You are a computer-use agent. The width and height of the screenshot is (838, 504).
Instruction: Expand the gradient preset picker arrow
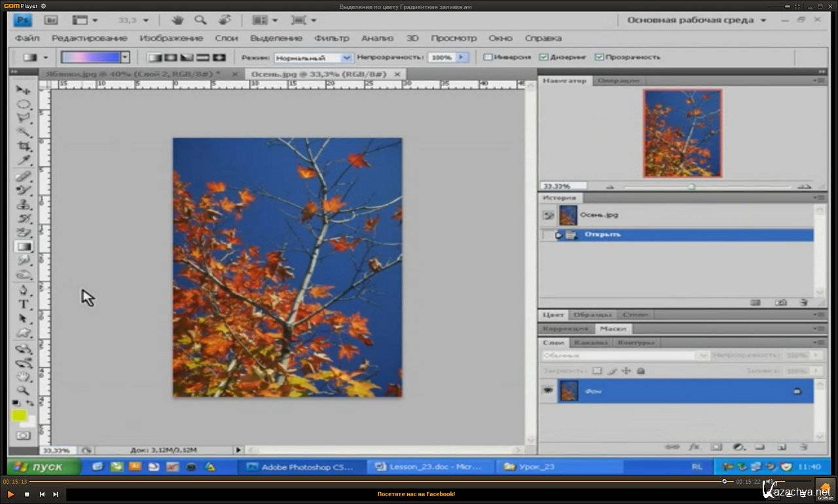coord(125,58)
